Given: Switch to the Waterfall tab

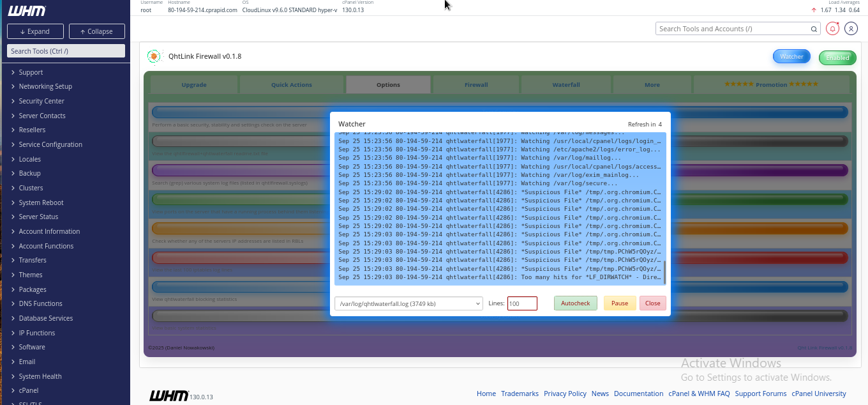Looking at the screenshot, I should pyautogui.click(x=566, y=84).
